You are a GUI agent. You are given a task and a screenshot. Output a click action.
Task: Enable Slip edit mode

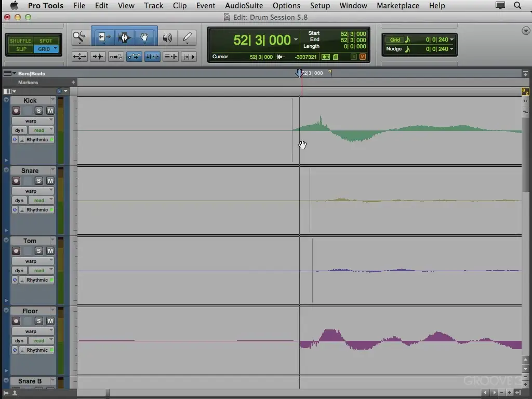[x=21, y=49]
